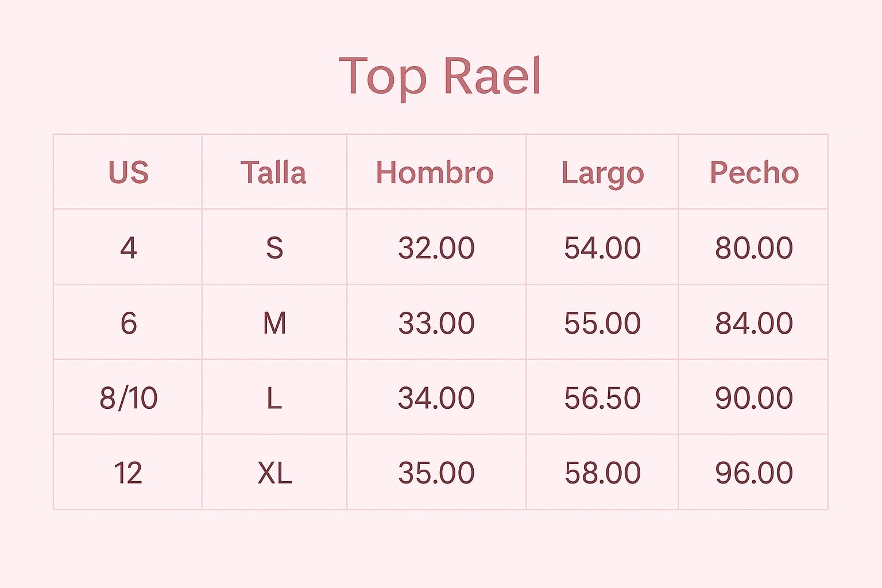The width and height of the screenshot is (882, 588).
Task: Click the 55.00 Largo value
Action: 602,323
